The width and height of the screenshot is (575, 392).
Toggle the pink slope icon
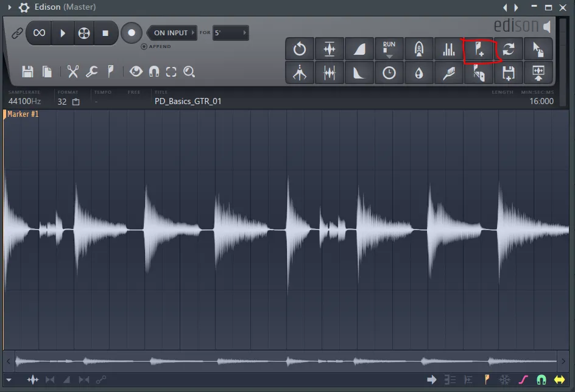coord(523,380)
